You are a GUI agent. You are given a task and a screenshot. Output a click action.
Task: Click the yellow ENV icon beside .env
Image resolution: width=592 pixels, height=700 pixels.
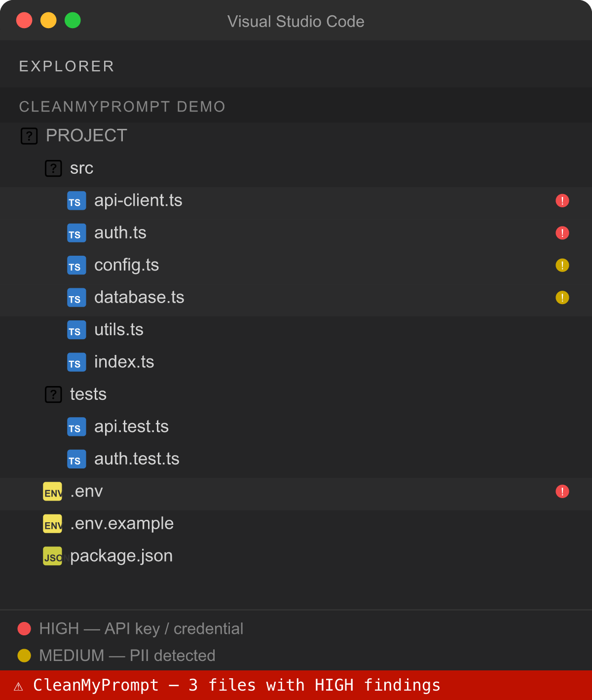pyautogui.click(x=53, y=492)
